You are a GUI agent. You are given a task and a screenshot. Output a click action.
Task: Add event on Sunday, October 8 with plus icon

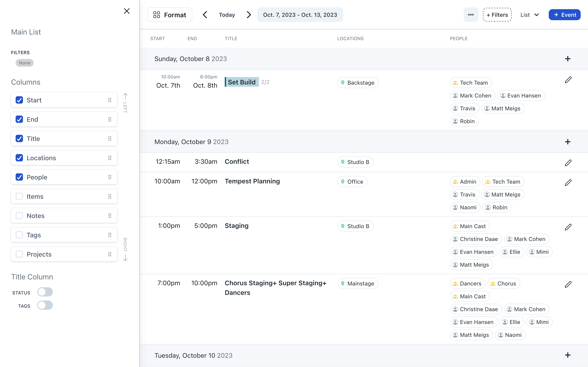tap(568, 59)
